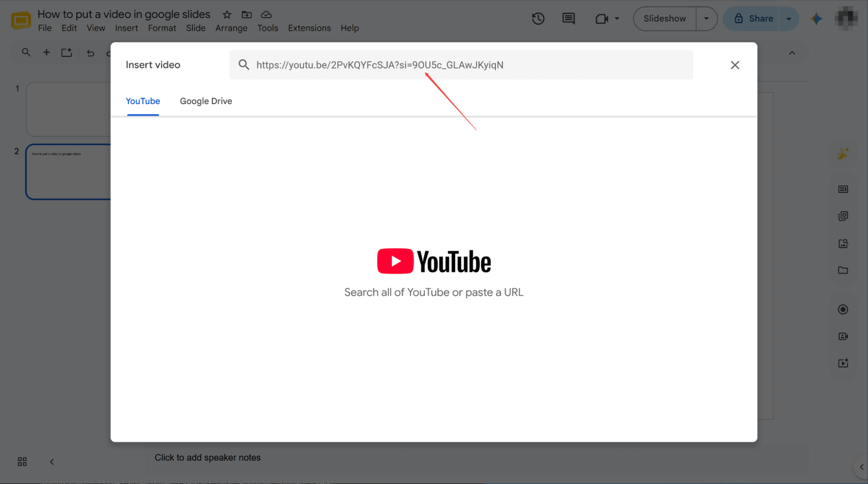Collapse the filmstrip with left chevron

[x=52, y=462]
